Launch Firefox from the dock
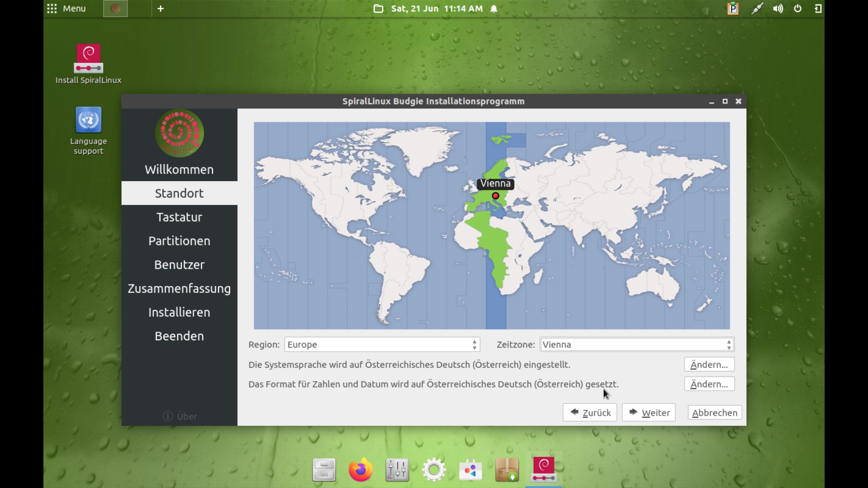 pyautogui.click(x=360, y=469)
